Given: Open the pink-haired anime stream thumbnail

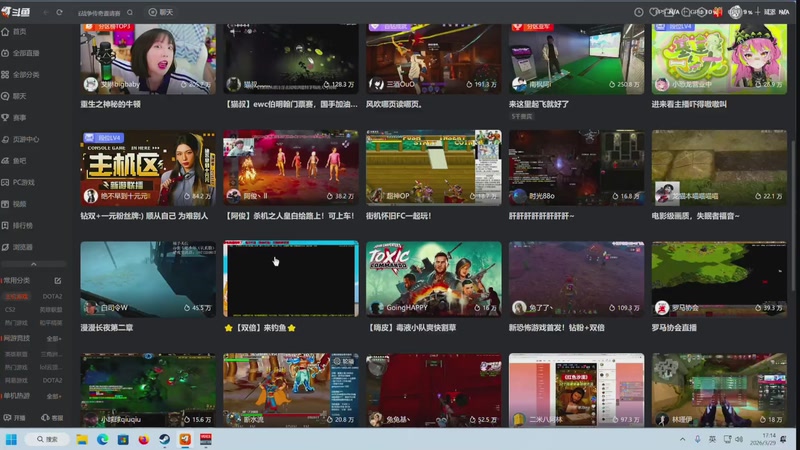Looking at the screenshot, I should [719, 58].
